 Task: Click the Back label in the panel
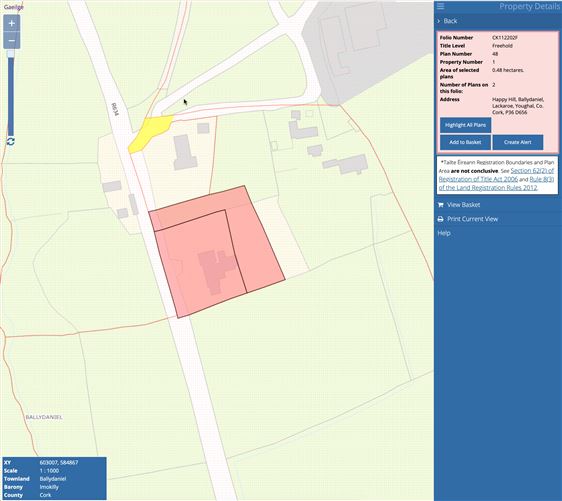[450, 21]
